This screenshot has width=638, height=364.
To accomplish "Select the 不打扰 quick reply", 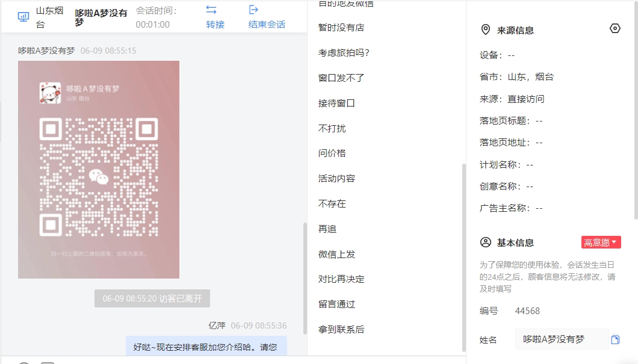I will click(332, 129).
